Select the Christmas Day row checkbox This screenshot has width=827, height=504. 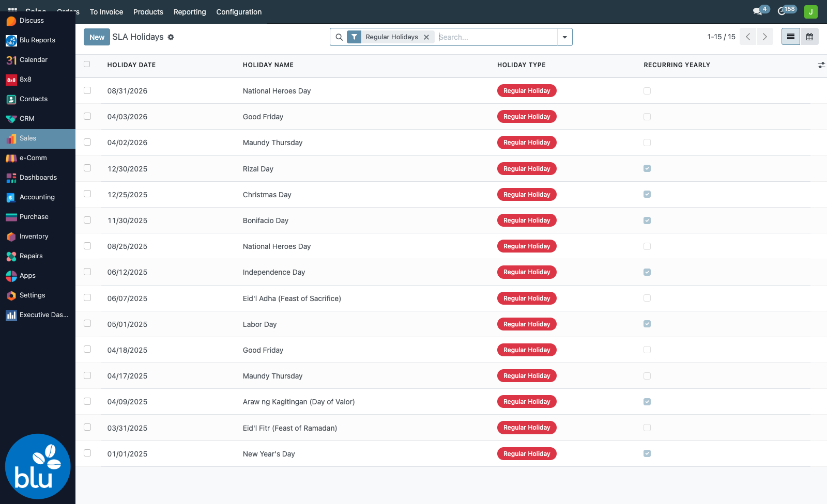(x=87, y=194)
